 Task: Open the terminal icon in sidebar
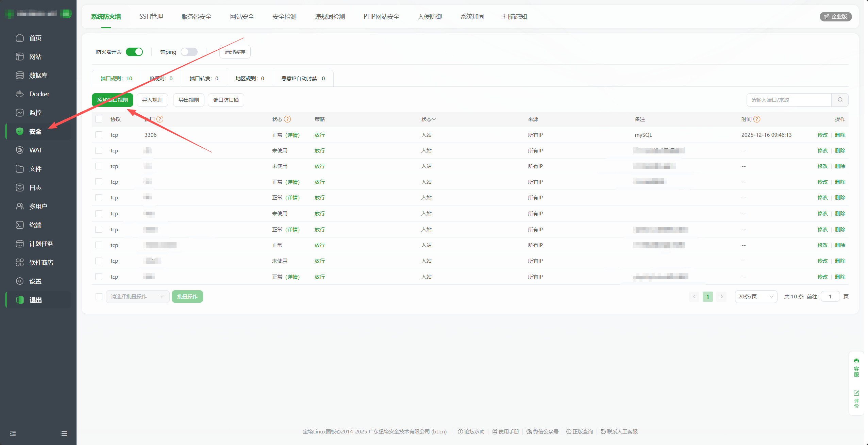point(20,225)
